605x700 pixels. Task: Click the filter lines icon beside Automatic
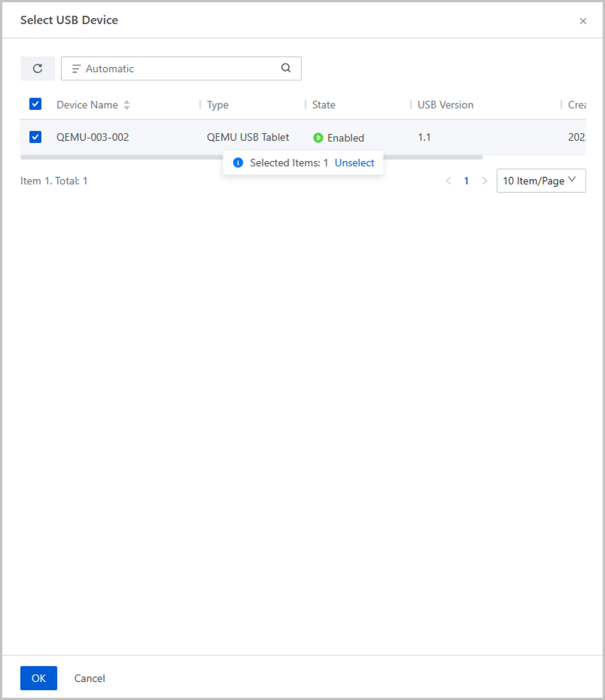coord(76,69)
